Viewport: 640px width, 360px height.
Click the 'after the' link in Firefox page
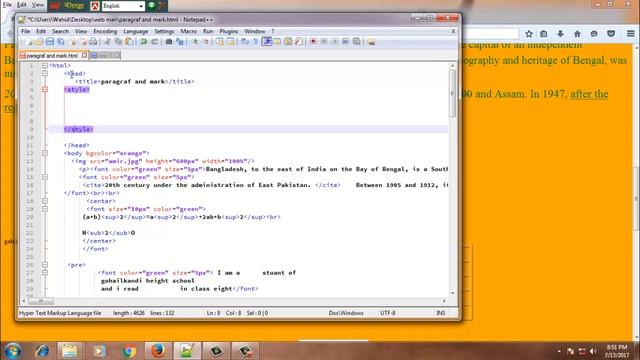589,94
